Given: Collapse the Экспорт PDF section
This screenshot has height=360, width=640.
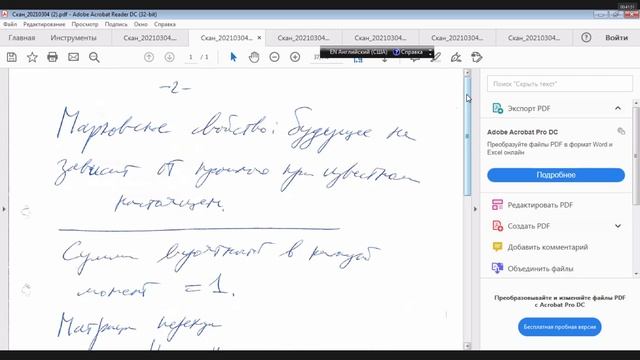Looking at the screenshot, I should click(x=618, y=108).
